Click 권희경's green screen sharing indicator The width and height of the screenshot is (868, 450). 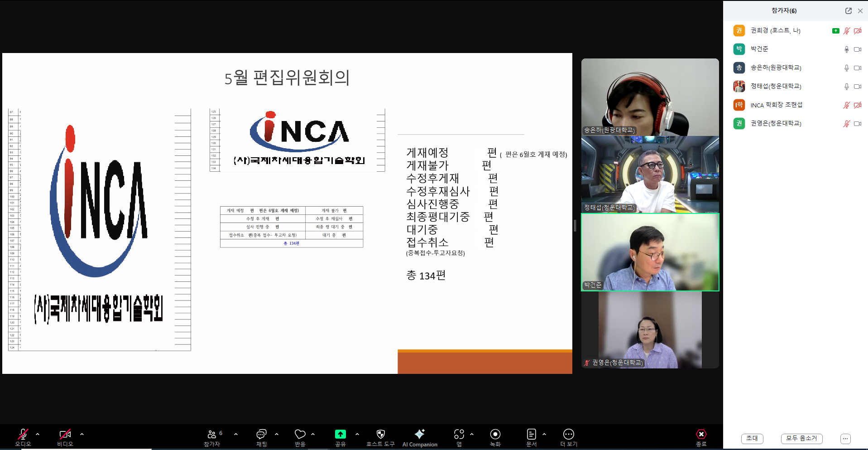836,31
